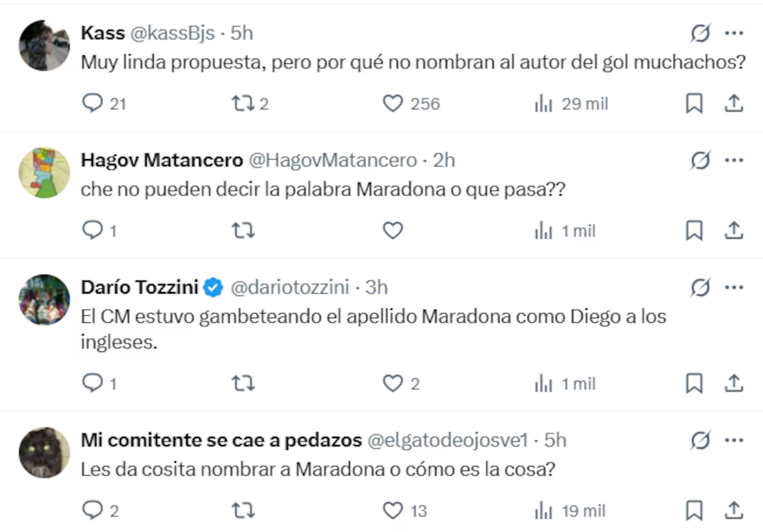The image size is (763, 532).
Task: Like Hagov Matancero's tweet
Action: tap(393, 230)
